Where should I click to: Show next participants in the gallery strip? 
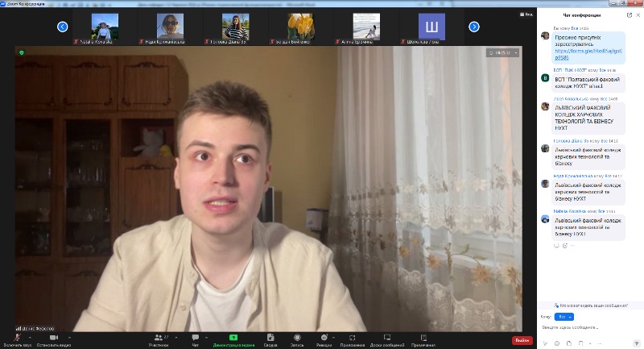[x=474, y=27]
